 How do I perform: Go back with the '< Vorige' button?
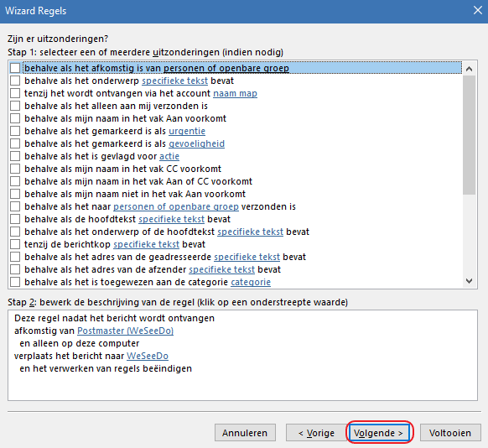point(316,432)
